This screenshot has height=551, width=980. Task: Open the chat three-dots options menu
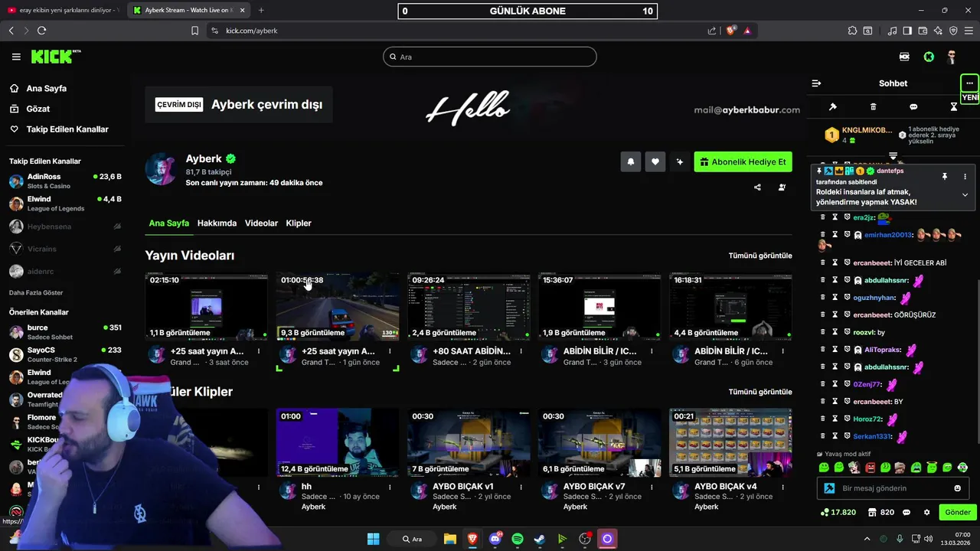point(969,83)
